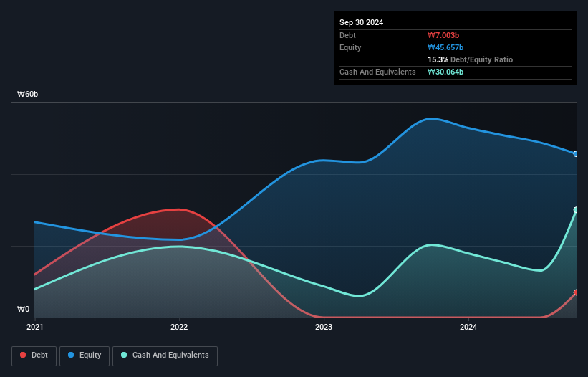This screenshot has height=377, width=588.
Task: Toggle the Cash And Equivalents legend button
Action: (165, 355)
